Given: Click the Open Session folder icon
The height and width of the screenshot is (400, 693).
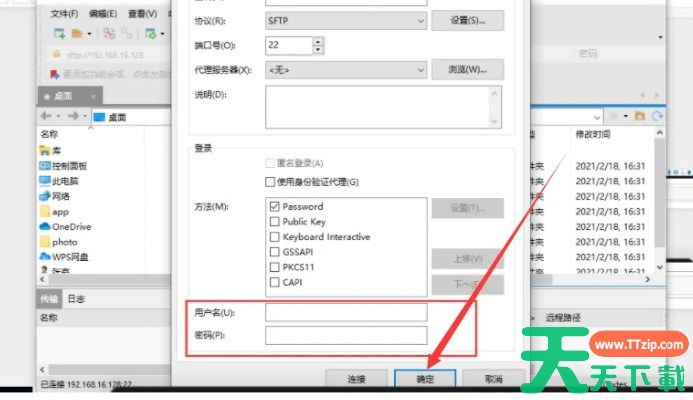Looking at the screenshot, I should click(77, 34).
